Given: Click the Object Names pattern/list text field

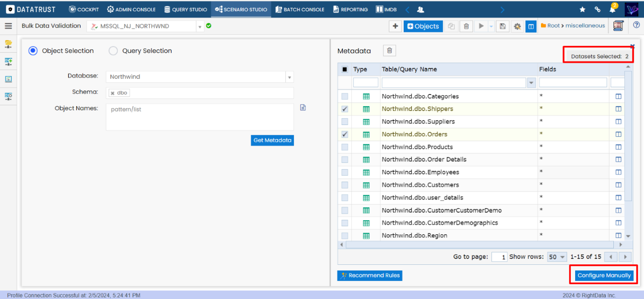Looking at the screenshot, I should click(x=199, y=117).
